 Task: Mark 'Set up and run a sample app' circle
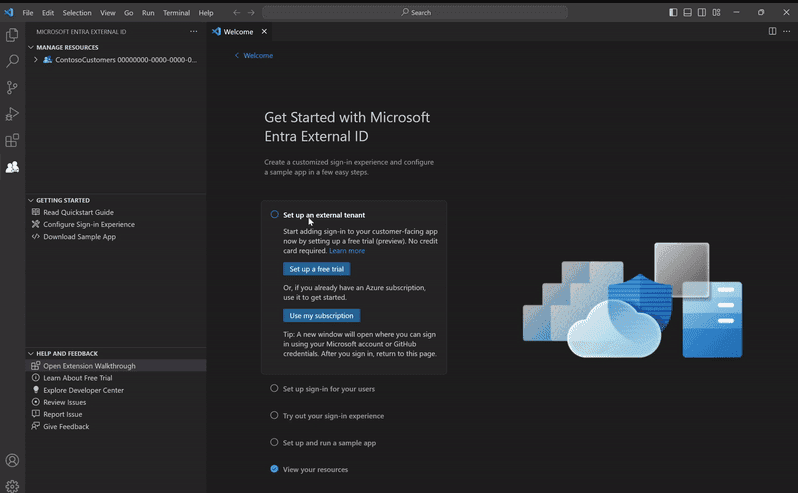click(274, 442)
